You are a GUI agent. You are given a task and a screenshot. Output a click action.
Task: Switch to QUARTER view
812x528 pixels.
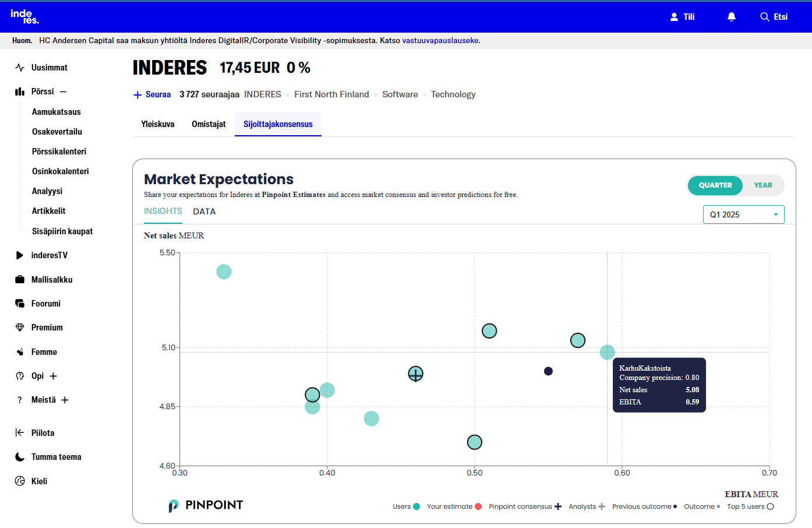715,185
